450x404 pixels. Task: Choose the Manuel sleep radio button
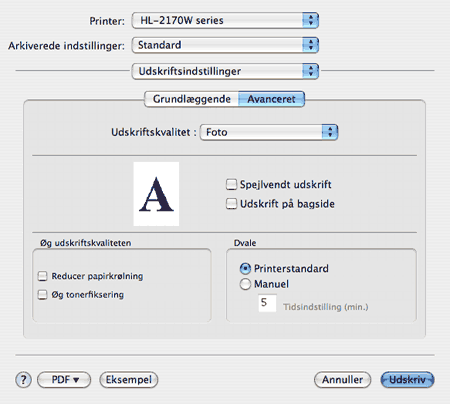245,284
